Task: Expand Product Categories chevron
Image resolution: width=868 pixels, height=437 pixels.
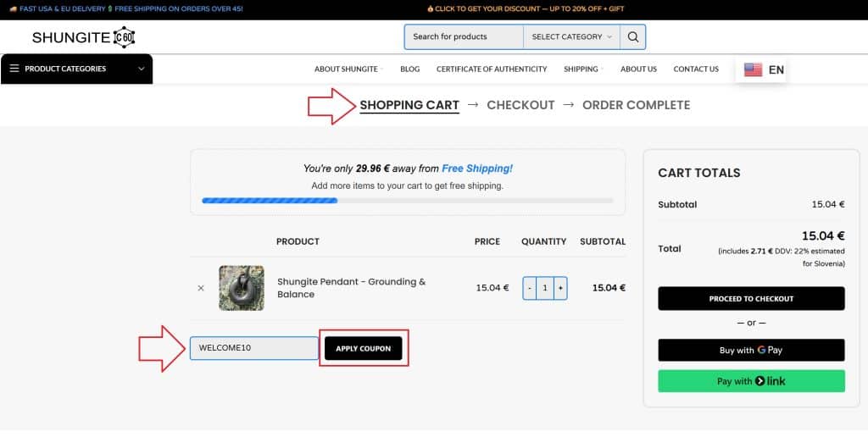Action: (x=142, y=69)
